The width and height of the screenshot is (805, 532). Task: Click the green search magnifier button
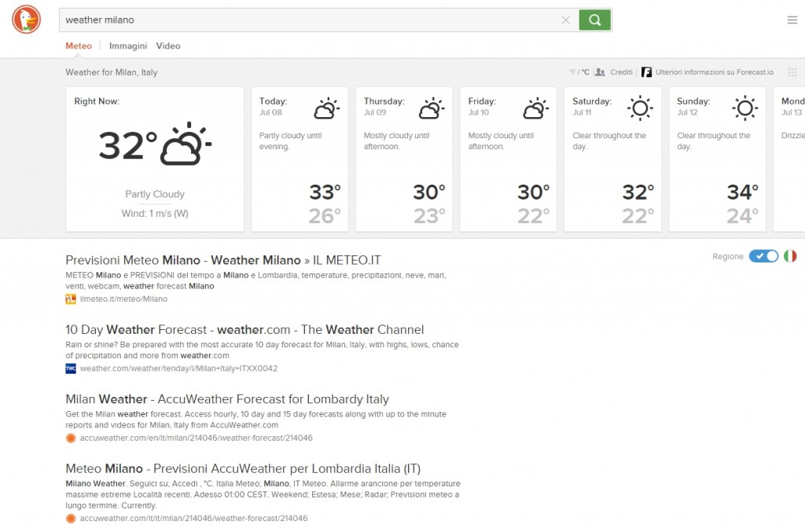tap(594, 20)
